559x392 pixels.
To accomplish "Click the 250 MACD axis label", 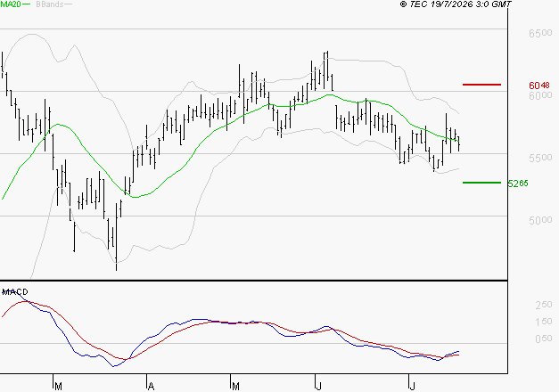I will [544, 305].
